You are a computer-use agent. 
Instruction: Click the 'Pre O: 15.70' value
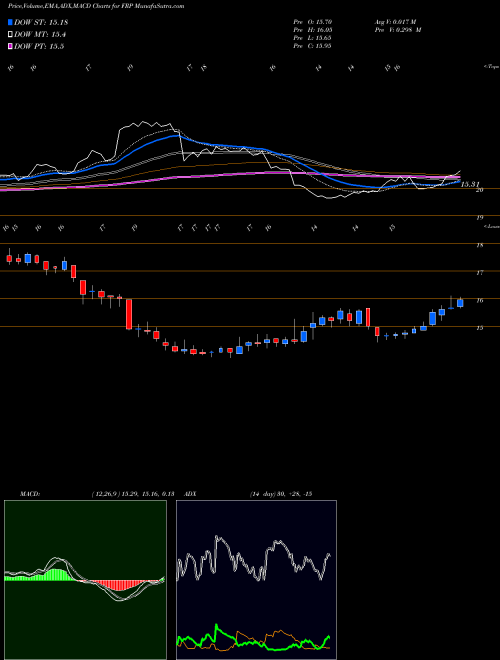313,22
